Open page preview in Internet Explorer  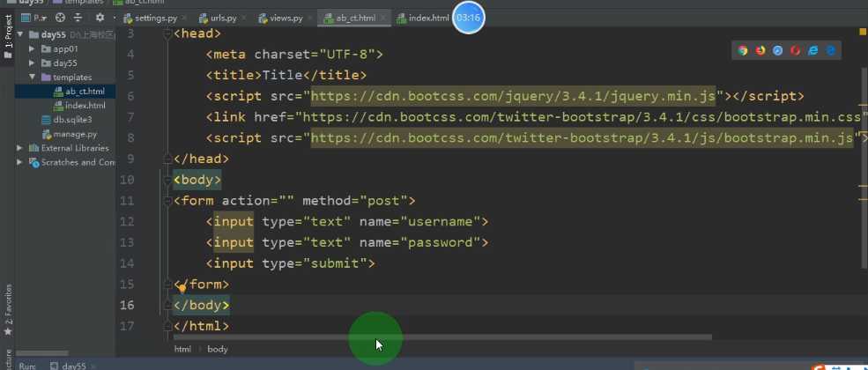pyautogui.click(x=813, y=50)
